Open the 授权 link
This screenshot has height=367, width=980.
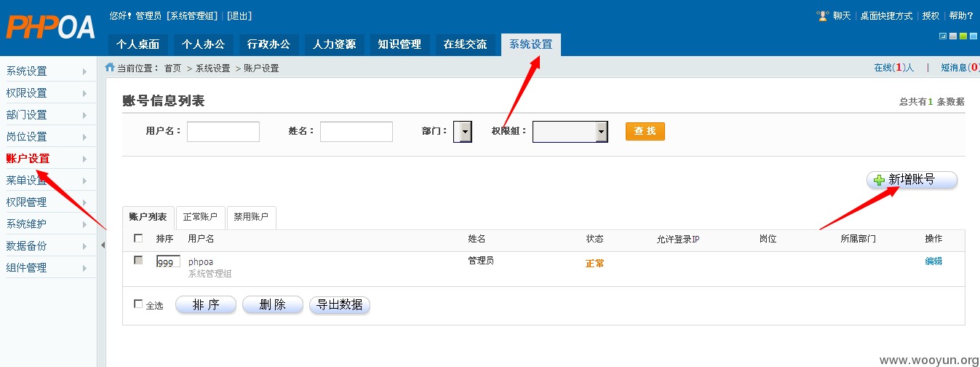931,16
